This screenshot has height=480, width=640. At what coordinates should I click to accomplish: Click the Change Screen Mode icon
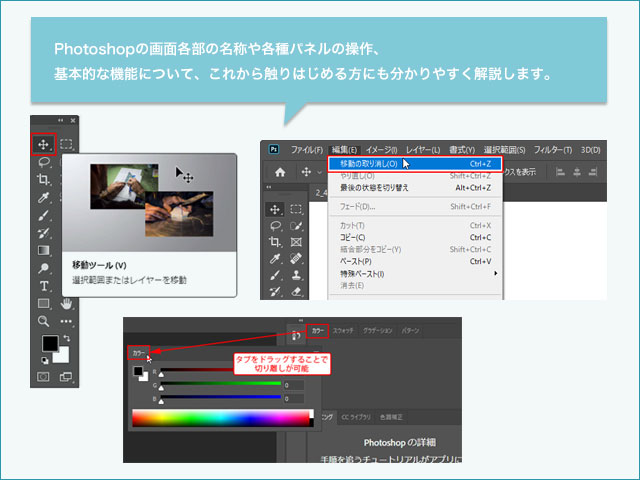[66, 377]
